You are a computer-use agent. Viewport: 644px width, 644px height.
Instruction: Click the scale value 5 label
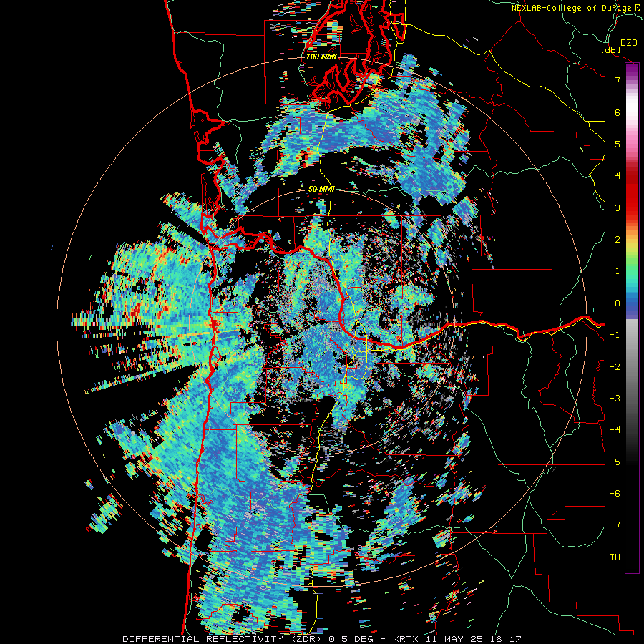pos(618,144)
